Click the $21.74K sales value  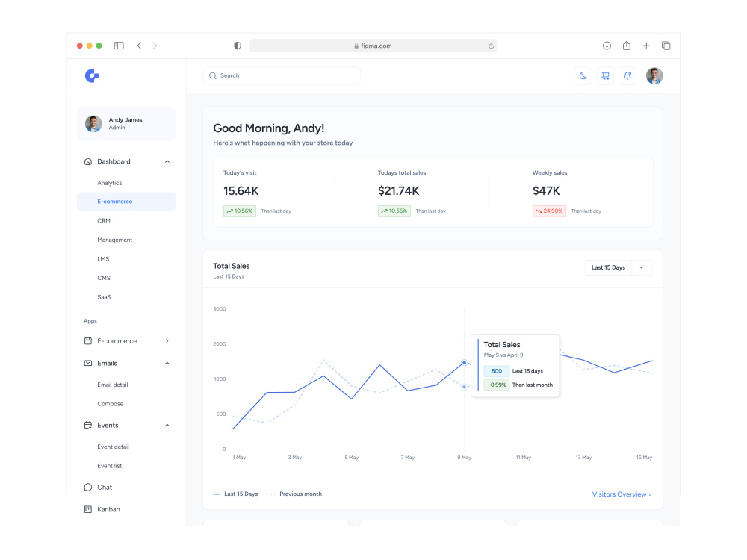coord(398,191)
